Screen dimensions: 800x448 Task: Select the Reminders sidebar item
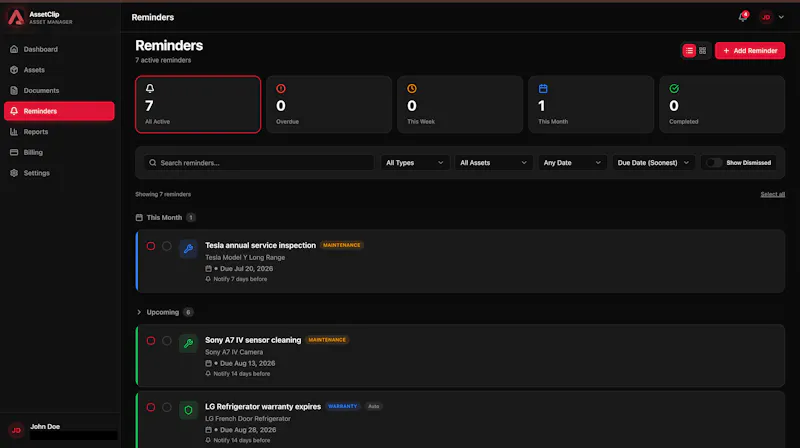pyautogui.click(x=59, y=111)
